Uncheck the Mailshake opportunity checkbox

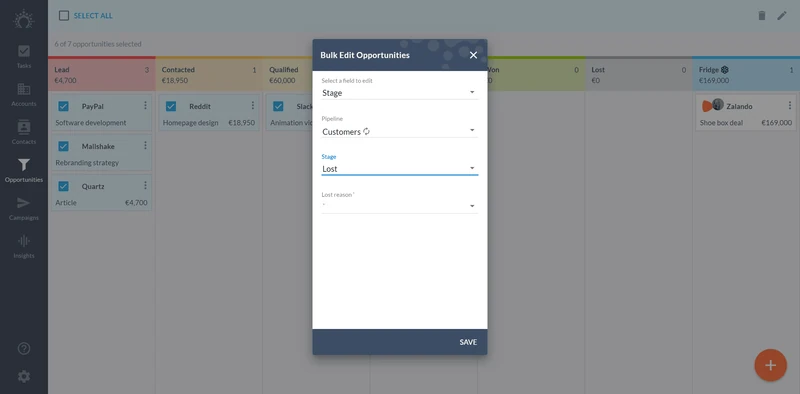pos(63,146)
